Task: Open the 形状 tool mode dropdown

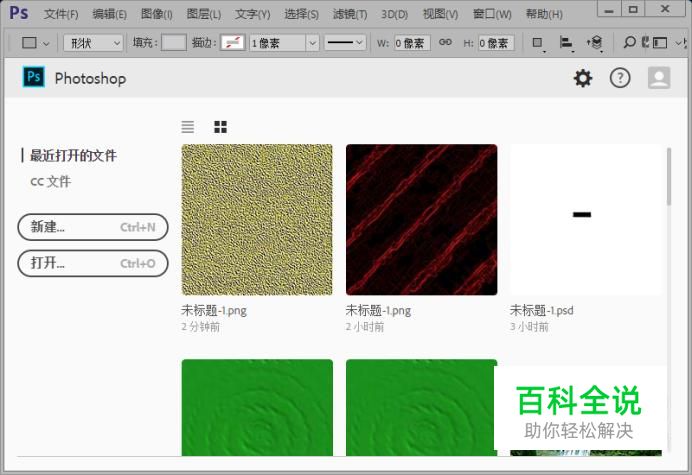Action: coord(93,43)
